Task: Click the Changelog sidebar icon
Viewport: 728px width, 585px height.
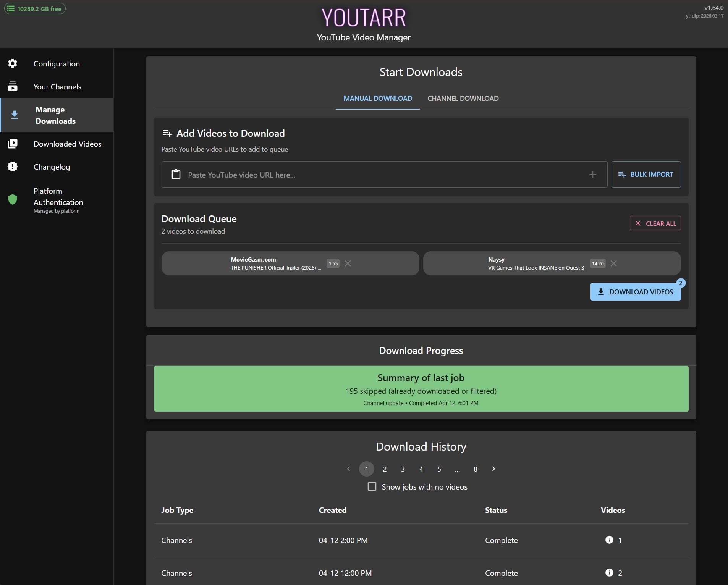Action: pyautogui.click(x=13, y=166)
